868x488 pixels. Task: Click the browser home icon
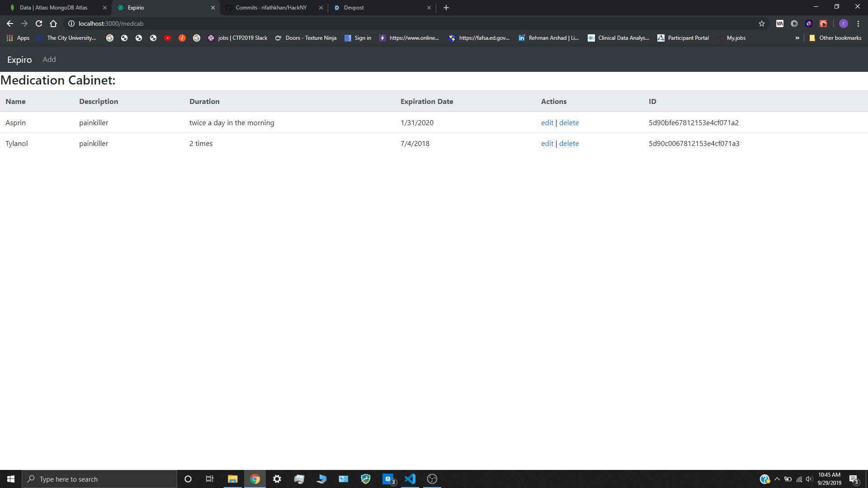point(53,23)
